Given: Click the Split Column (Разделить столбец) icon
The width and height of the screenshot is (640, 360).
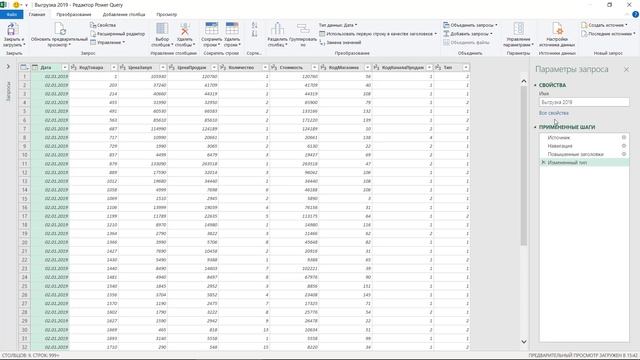Looking at the screenshot, I should pyautogui.click(x=277, y=29).
